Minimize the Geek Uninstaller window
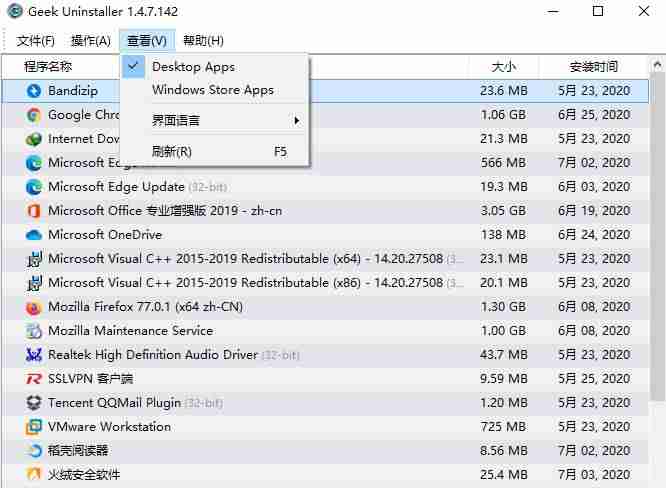Viewport: 666px width, 488px height. point(553,11)
